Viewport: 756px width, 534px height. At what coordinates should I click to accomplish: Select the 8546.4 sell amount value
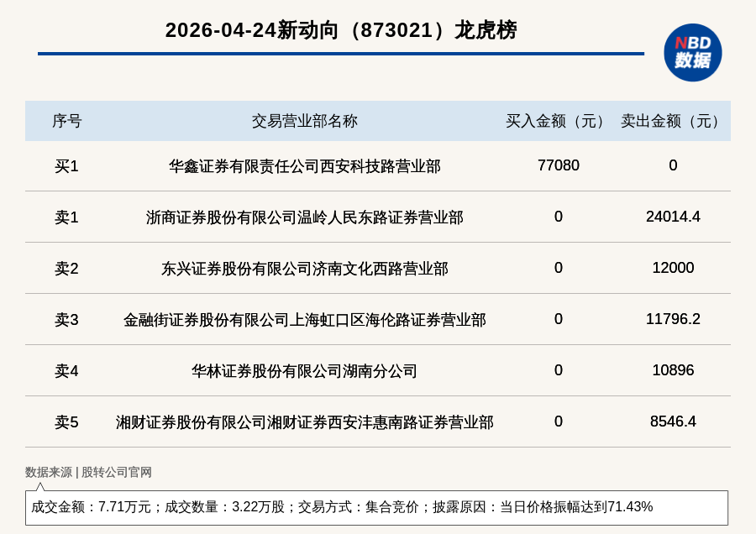pyautogui.click(x=673, y=421)
